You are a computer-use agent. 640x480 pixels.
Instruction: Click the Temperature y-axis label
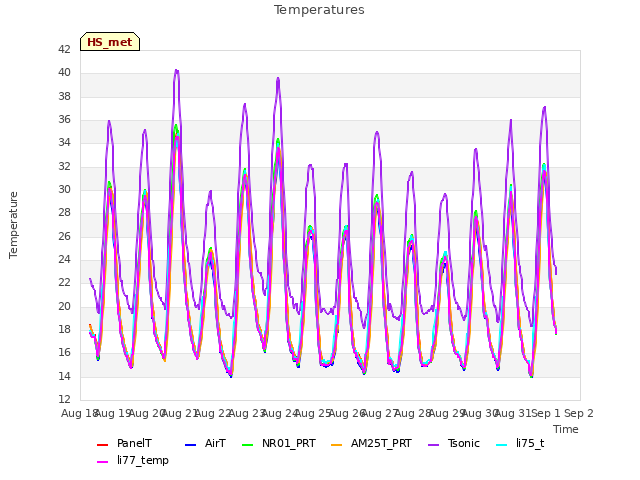[x=13, y=225]
